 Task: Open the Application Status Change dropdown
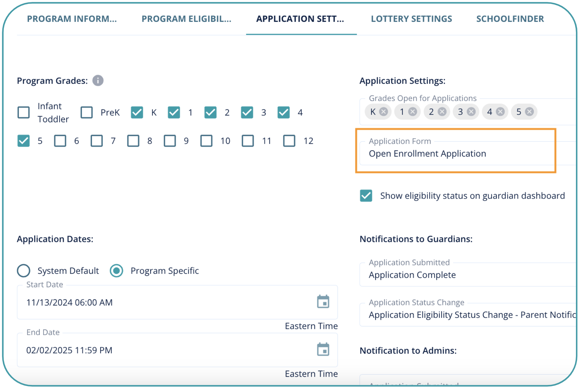(x=467, y=315)
